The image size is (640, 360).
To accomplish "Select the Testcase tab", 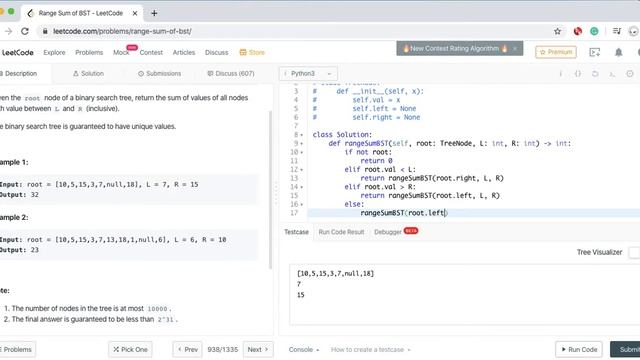I will click(296, 232).
